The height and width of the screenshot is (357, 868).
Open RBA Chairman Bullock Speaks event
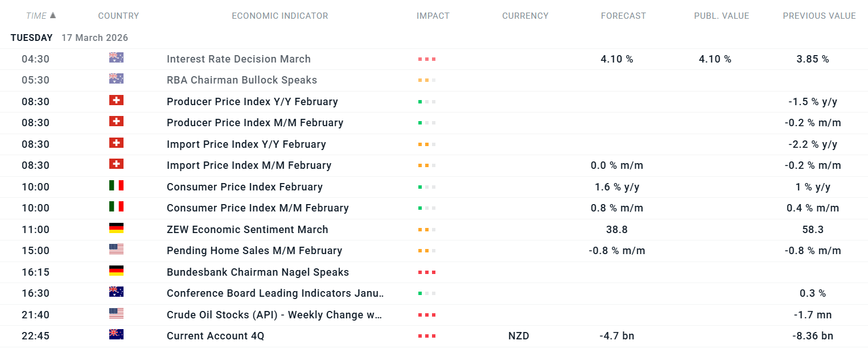click(x=241, y=80)
